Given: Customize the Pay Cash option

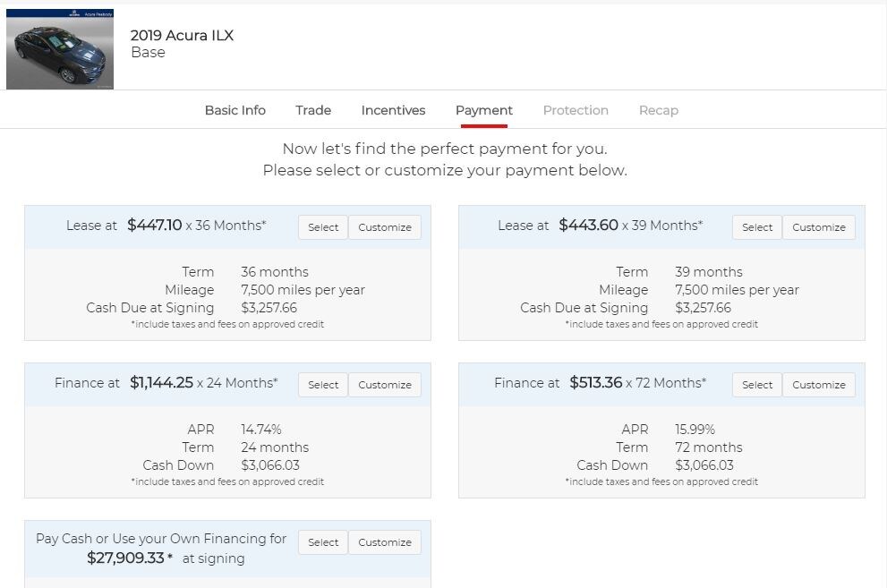Looking at the screenshot, I should pyautogui.click(x=385, y=542).
